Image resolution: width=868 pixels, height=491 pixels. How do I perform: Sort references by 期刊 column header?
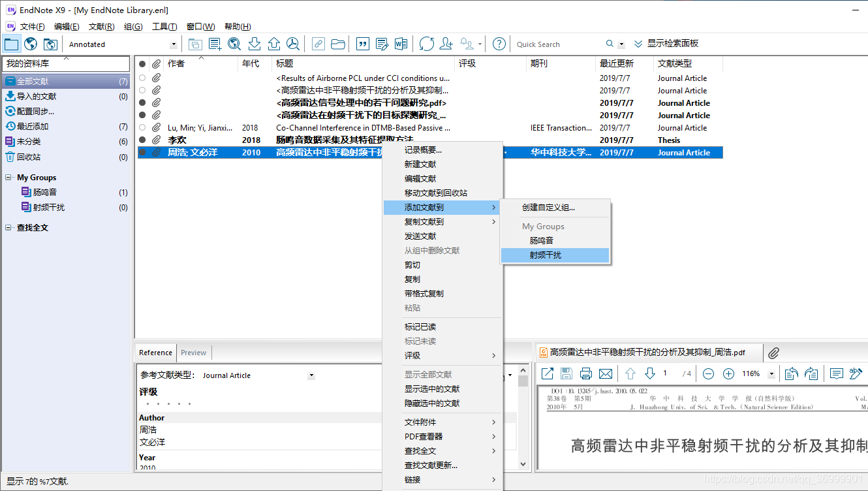561,63
